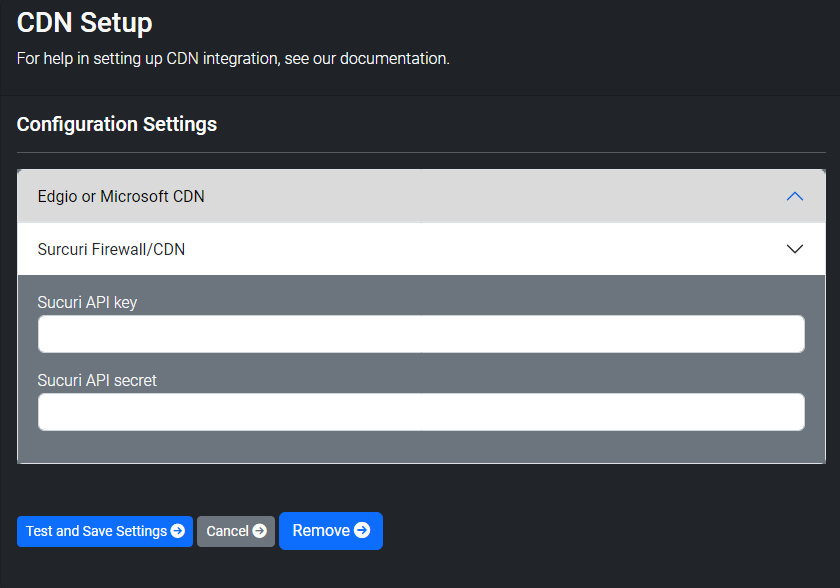Open the Surcuri Firewall/CDN accordion label
Viewport: 840px width, 588px height.
[x=111, y=250]
